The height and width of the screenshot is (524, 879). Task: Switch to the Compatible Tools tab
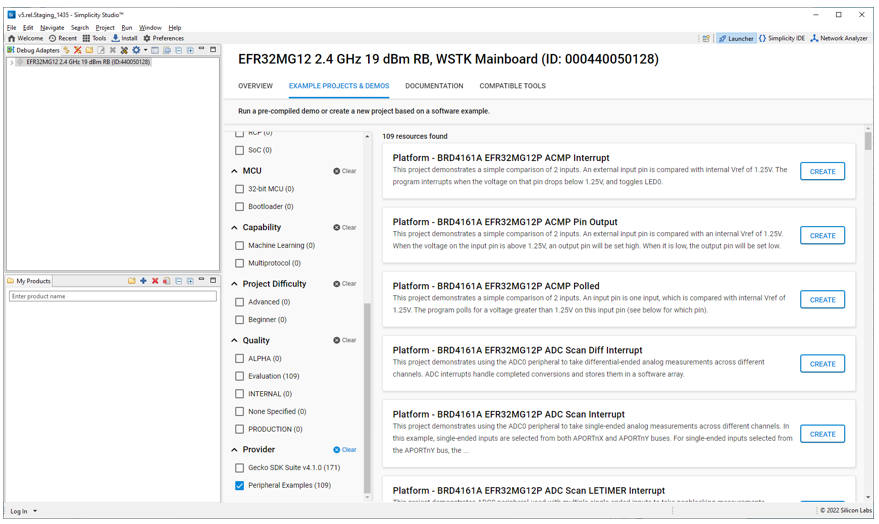(x=512, y=86)
